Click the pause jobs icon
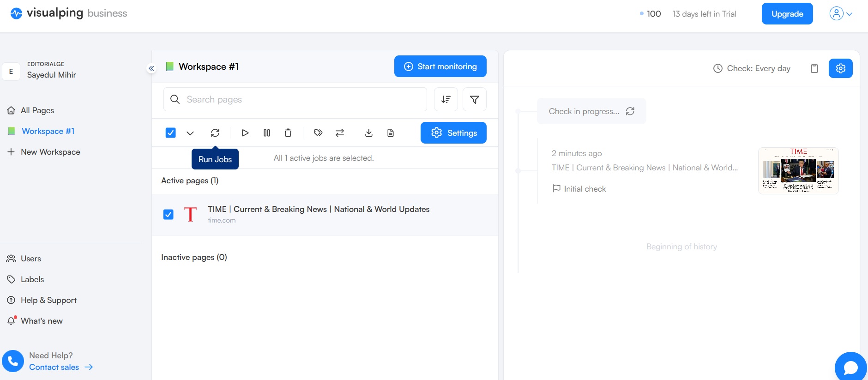Viewport: 868px width, 380px height. tap(267, 133)
